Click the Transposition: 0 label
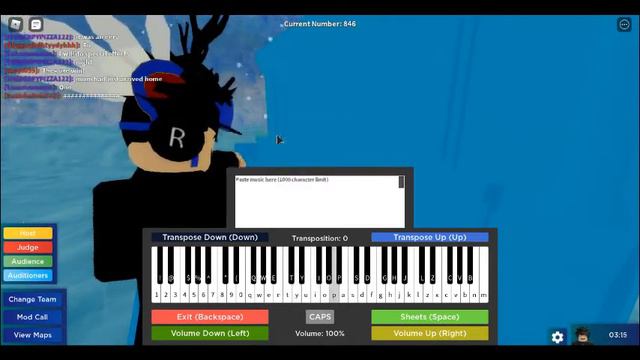This screenshot has height=360, width=640. tap(320, 238)
